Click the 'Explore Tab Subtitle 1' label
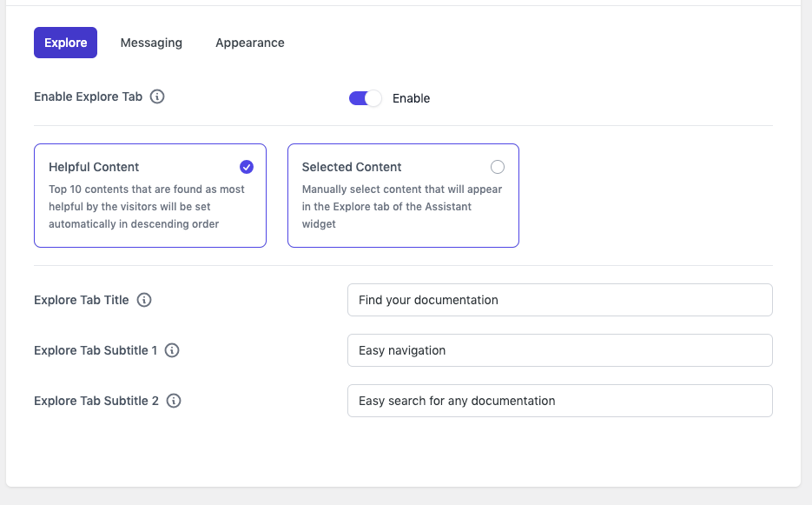The height and width of the screenshot is (505, 812). (x=96, y=350)
